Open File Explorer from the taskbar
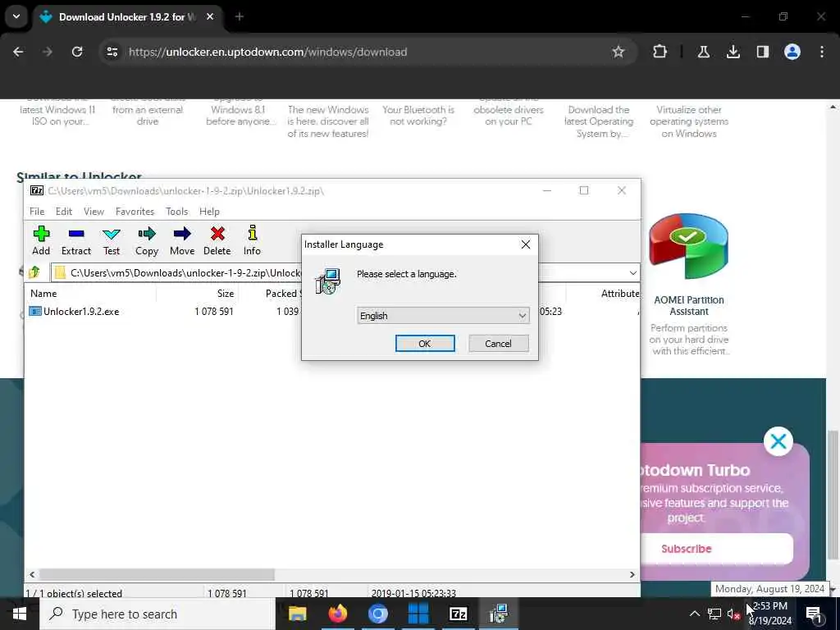 coord(297,614)
